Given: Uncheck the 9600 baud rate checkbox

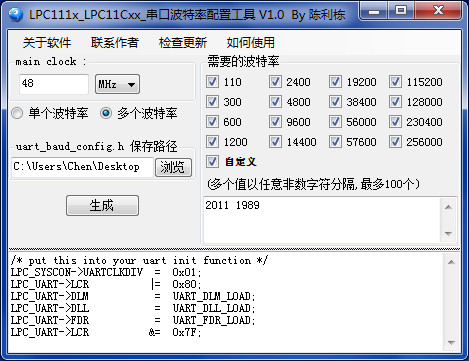Looking at the screenshot, I should tap(275, 122).
